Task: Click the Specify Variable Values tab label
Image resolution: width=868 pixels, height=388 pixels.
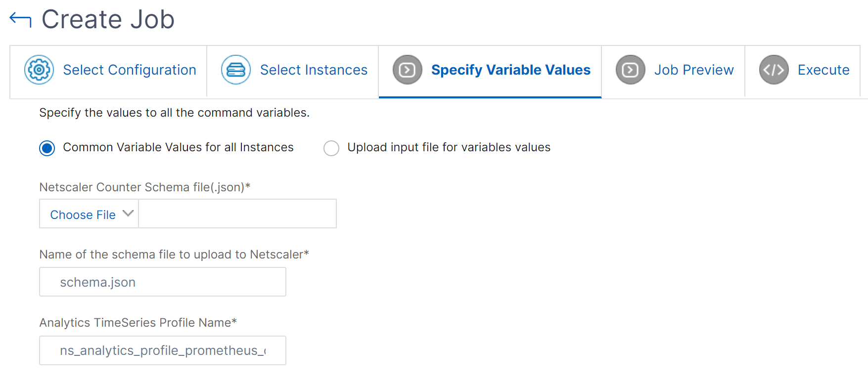Action: [x=511, y=70]
